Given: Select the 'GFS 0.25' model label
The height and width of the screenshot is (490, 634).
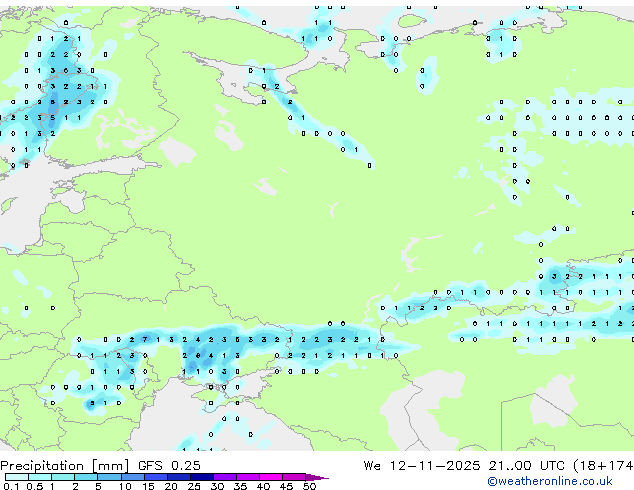Looking at the screenshot, I should [169, 465].
